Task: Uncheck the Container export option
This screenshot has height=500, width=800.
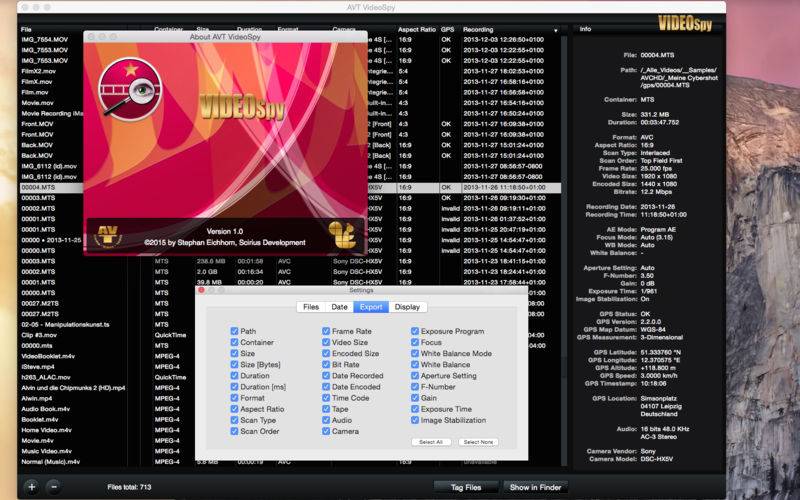Action: pyautogui.click(x=234, y=342)
